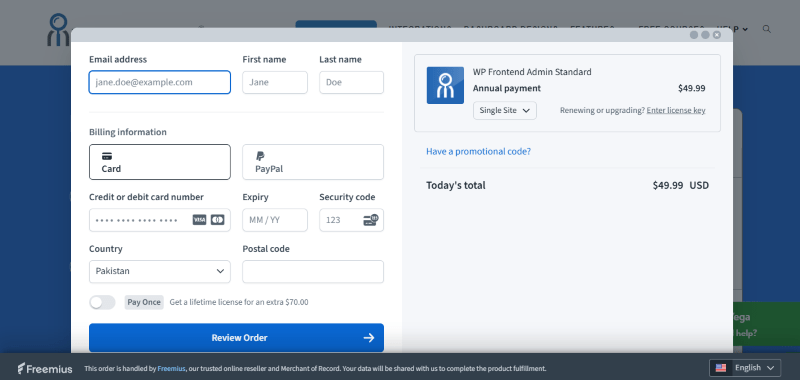Click the US flag icon in language selector

coord(721,368)
